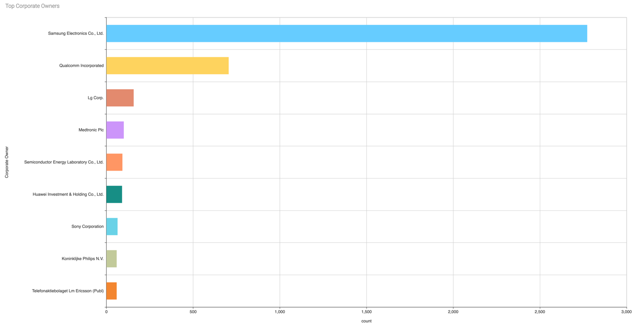Click the 1,500 tick label on x-axis
This screenshot has height=333, width=644.
366,312
